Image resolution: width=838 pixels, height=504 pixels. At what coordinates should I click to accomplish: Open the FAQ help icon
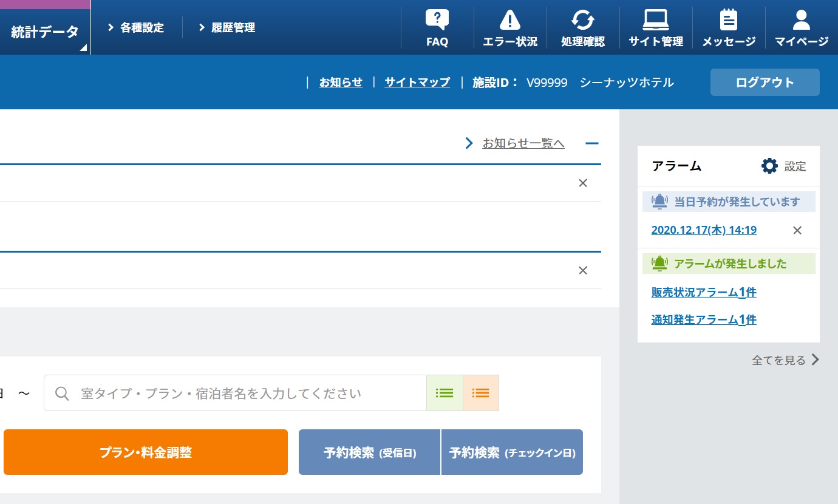(x=437, y=21)
